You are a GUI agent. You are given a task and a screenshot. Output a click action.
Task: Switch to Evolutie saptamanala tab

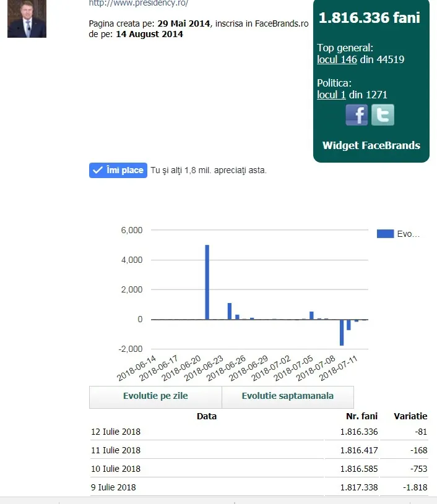(288, 396)
